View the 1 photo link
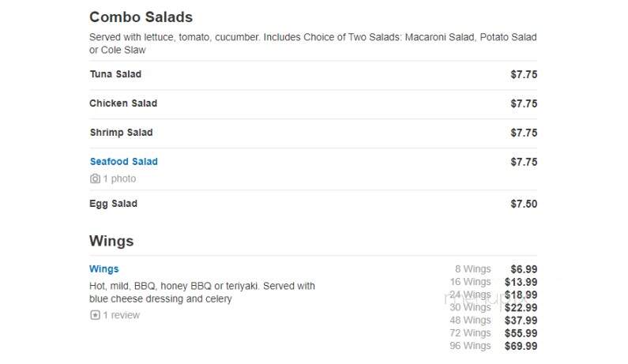628x364 pixels. point(119,178)
